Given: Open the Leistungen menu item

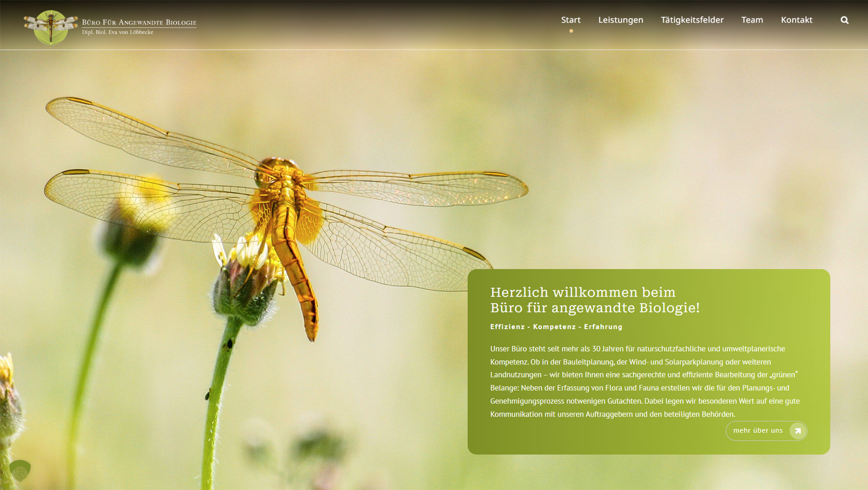Looking at the screenshot, I should pos(620,20).
